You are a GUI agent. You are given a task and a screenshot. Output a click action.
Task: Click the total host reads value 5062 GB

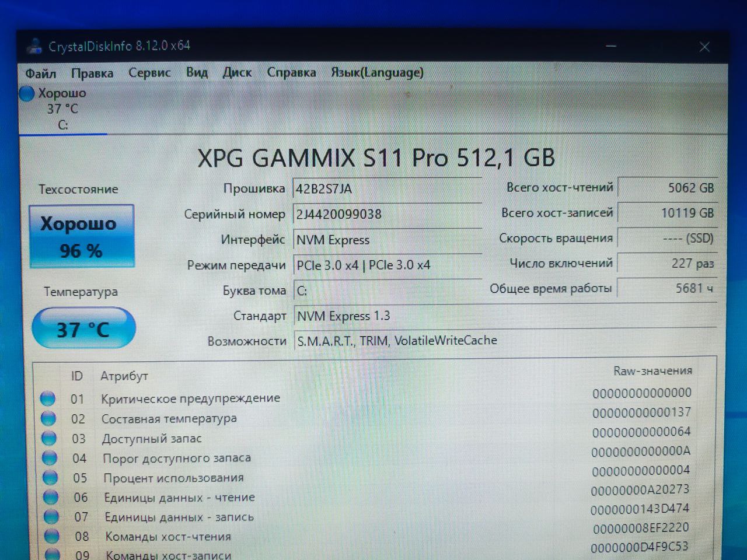click(667, 188)
